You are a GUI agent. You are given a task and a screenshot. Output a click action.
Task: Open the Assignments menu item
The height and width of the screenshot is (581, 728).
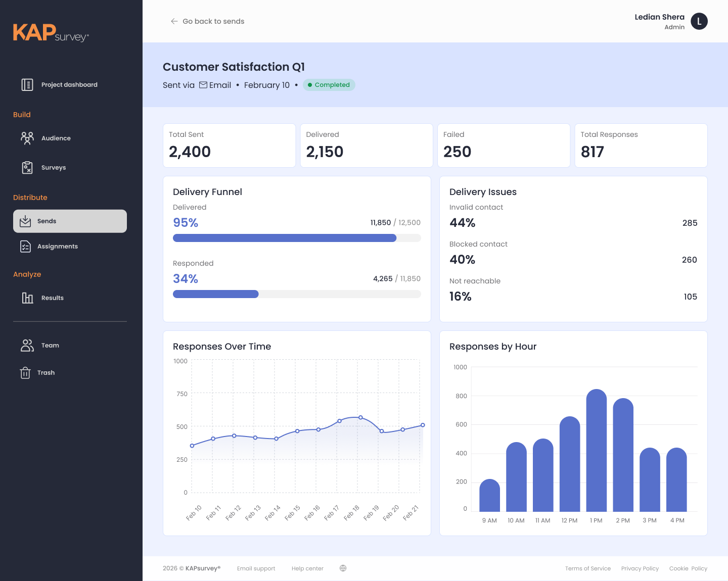(70, 247)
